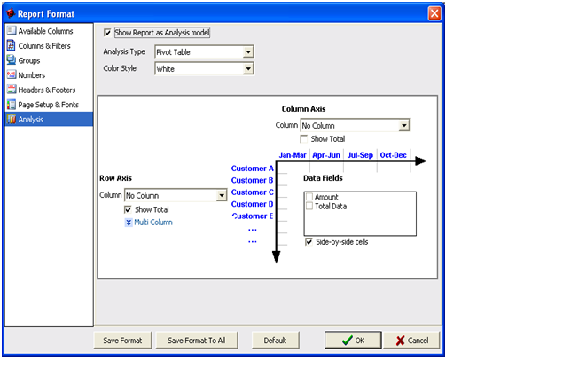Open the Row Axis Column dropdown
This screenshot has height=392, width=563.
pos(222,195)
